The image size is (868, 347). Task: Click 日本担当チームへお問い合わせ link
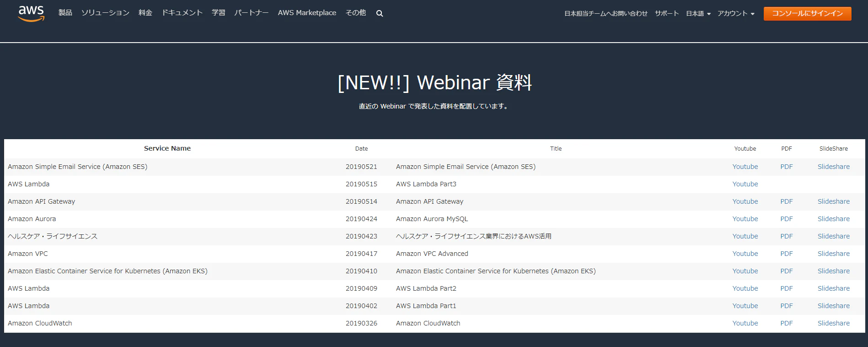pos(606,14)
